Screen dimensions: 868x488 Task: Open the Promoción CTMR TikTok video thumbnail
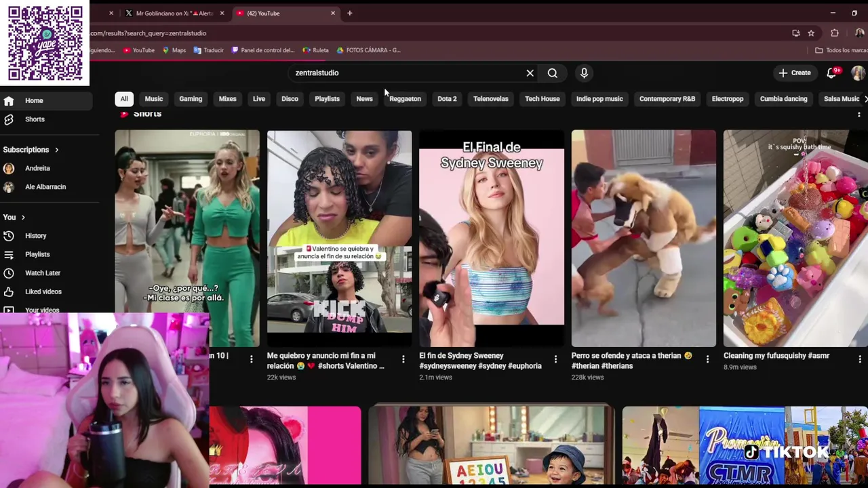pos(745,445)
